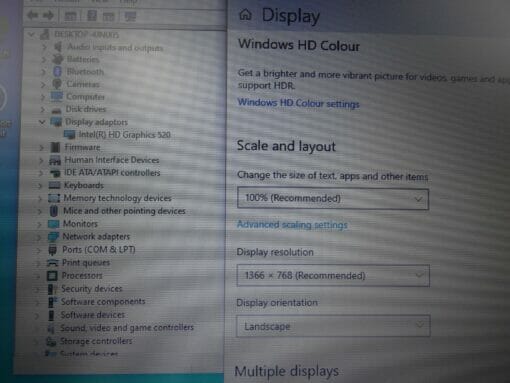Click the Cameras device icon
The image size is (510, 383).
[57, 84]
